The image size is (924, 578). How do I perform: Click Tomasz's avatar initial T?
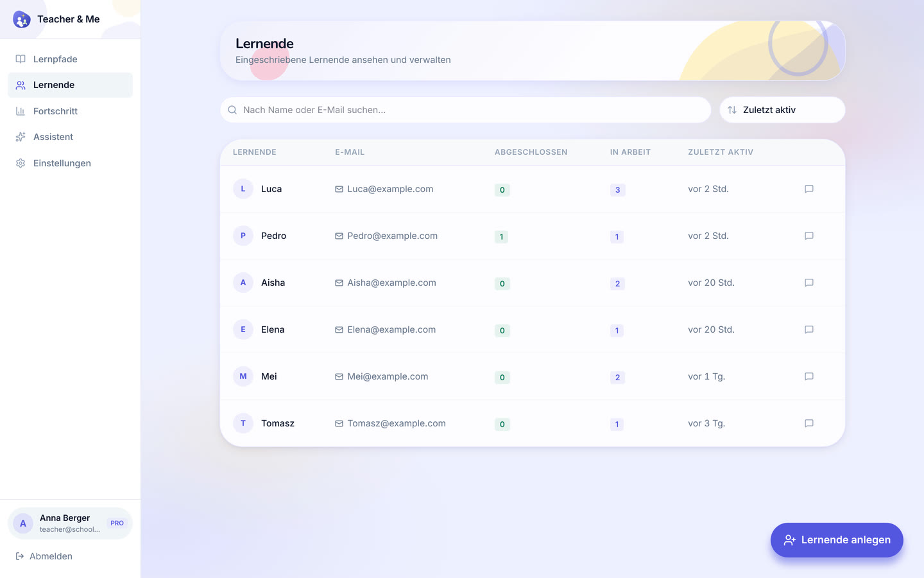click(243, 423)
